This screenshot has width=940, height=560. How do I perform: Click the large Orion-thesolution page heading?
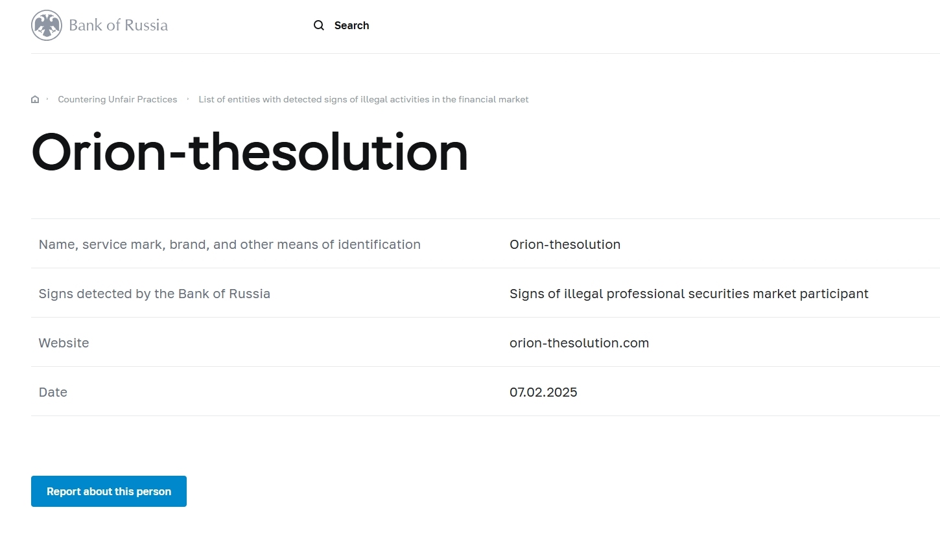pyautogui.click(x=250, y=152)
